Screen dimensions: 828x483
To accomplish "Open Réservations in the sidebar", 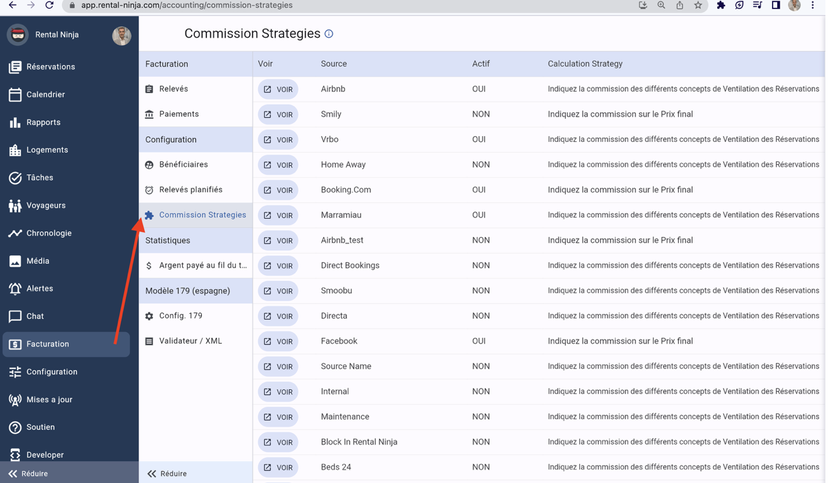I will [x=66, y=67].
